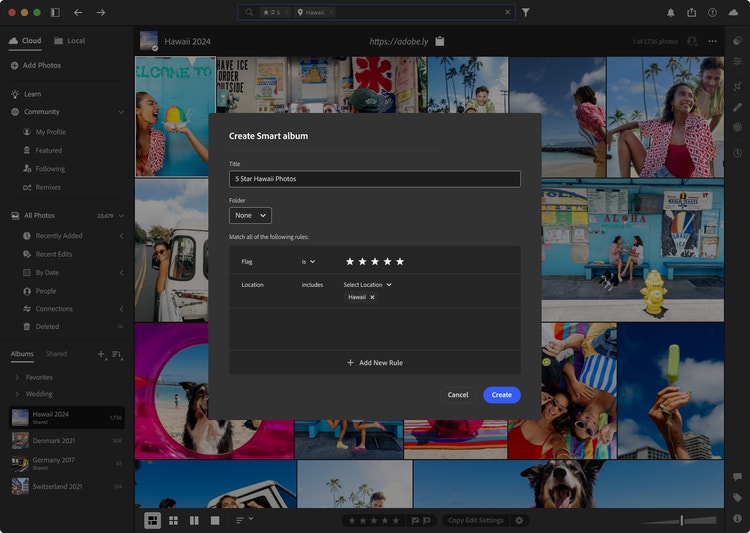Open the Switzerland 2021 album
The width and height of the screenshot is (750, 533).
(x=67, y=486)
